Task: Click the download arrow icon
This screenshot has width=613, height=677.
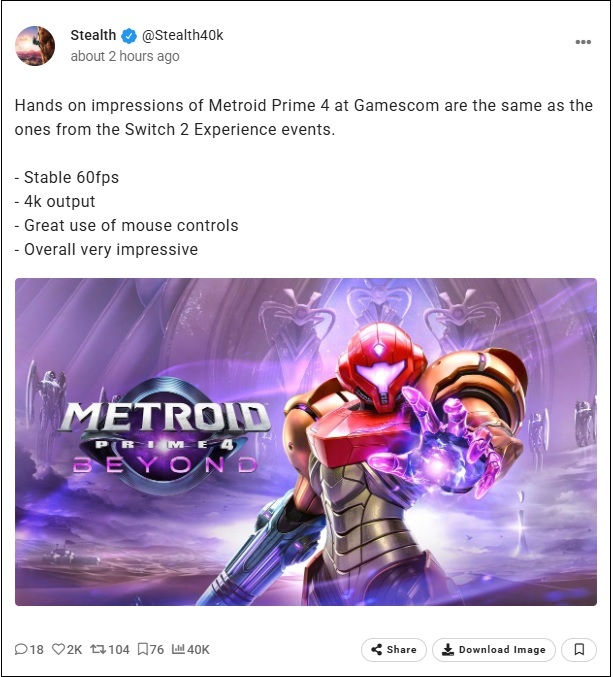Action: [x=448, y=649]
